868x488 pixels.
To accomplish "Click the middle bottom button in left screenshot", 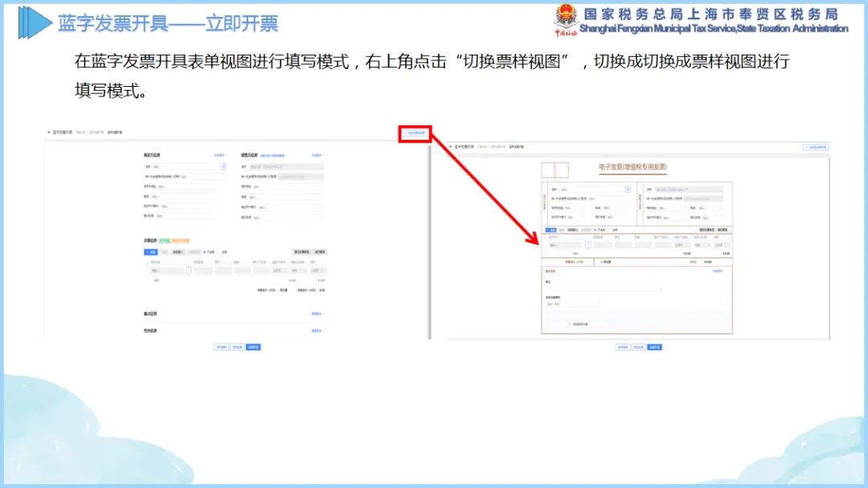I will [x=237, y=347].
